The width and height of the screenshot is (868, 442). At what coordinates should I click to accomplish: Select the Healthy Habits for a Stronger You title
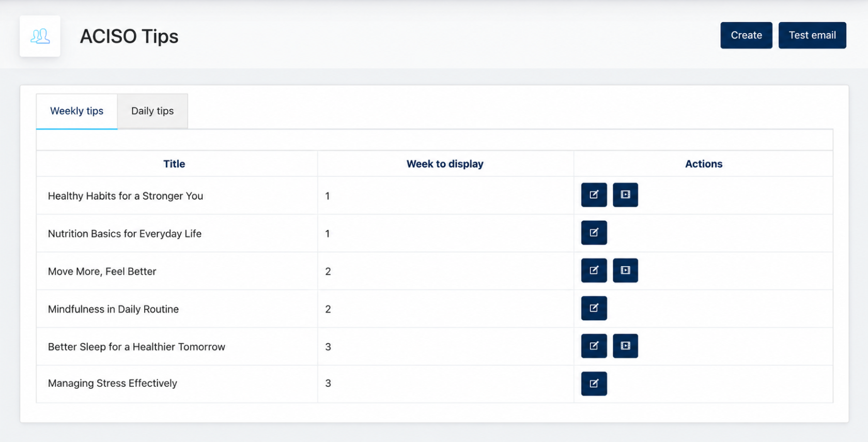point(126,196)
